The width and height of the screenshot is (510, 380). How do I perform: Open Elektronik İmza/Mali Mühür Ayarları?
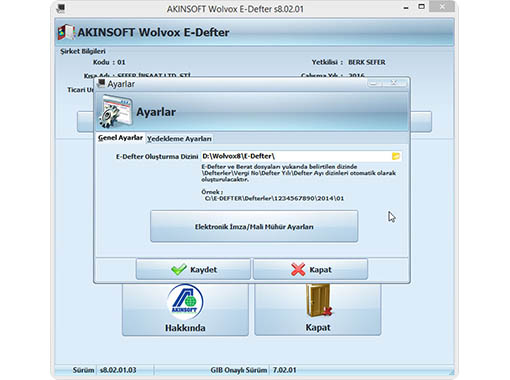click(254, 226)
